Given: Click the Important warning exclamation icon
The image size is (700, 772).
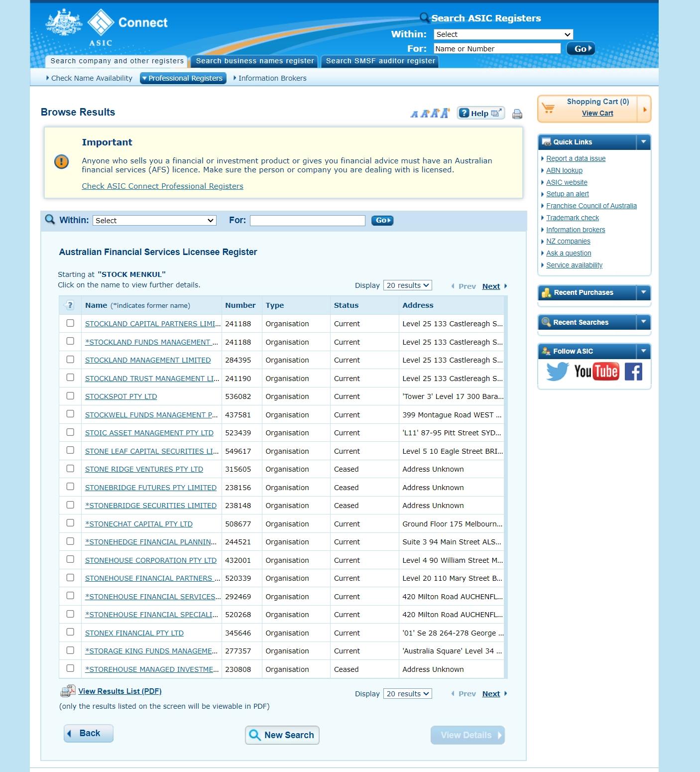Looking at the screenshot, I should click(61, 161).
